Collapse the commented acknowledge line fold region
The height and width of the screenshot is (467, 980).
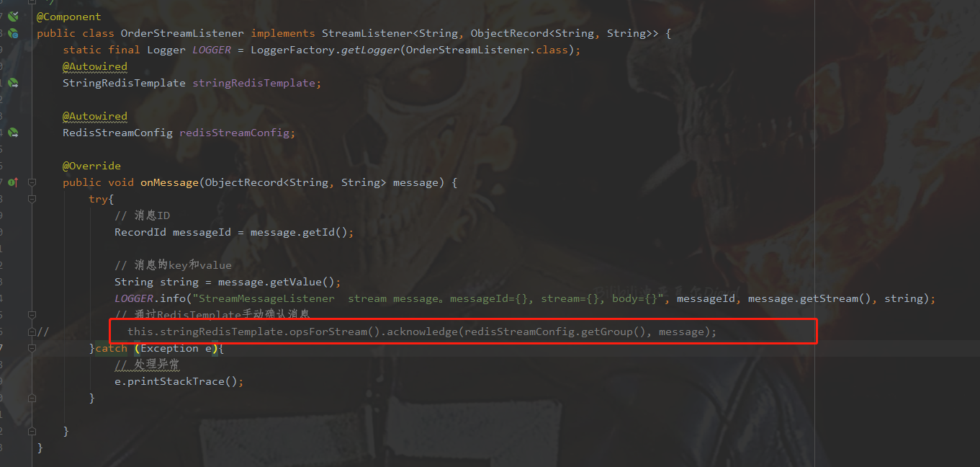point(31,332)
